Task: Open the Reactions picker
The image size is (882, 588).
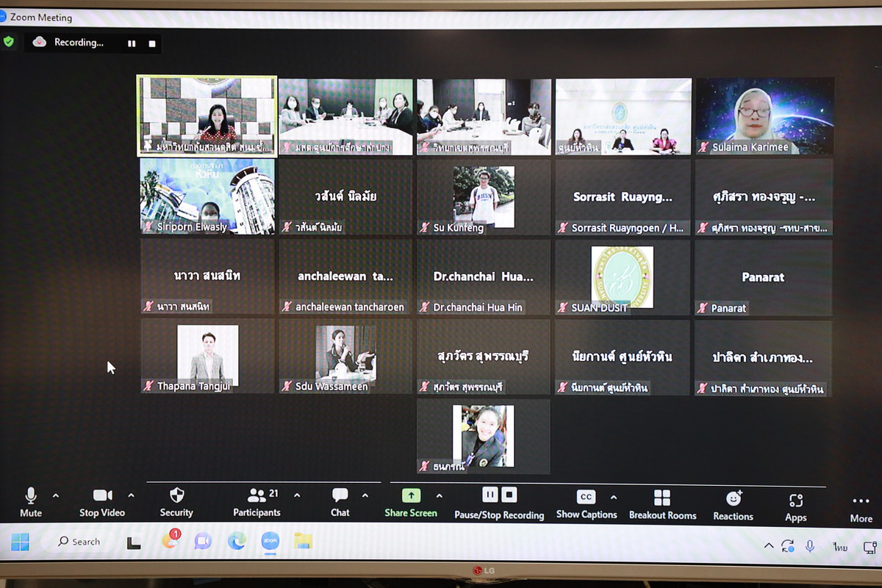Action: coord(733,506)
